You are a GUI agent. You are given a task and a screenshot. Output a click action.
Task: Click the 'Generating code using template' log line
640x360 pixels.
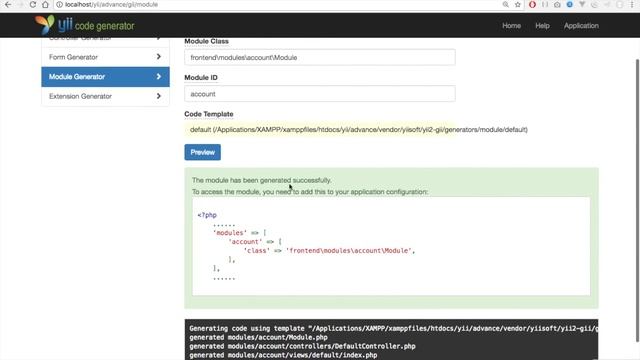pyautogui.click(x=393, y=328)
